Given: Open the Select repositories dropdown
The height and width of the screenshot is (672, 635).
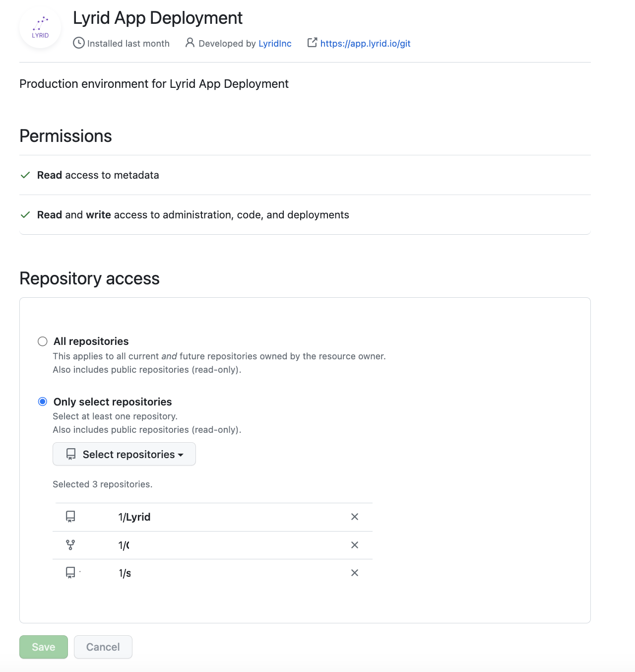Looking at the screenshot, I should click(124, 454).
